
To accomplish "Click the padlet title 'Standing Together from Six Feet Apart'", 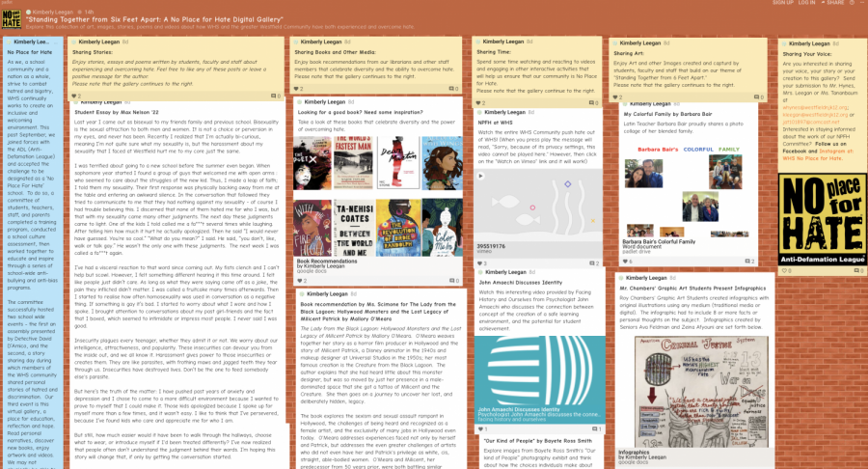I will (x=154, y=19).
